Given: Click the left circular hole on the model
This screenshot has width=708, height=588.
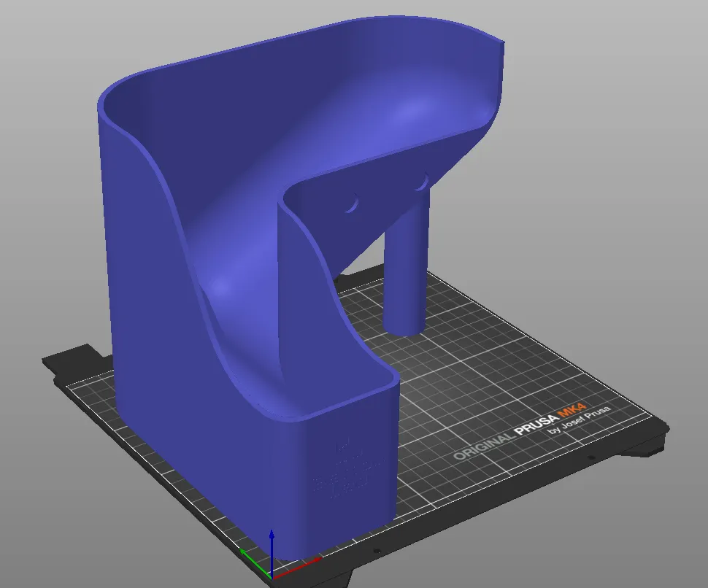Looking at the screenshot, I should [353, 202].
